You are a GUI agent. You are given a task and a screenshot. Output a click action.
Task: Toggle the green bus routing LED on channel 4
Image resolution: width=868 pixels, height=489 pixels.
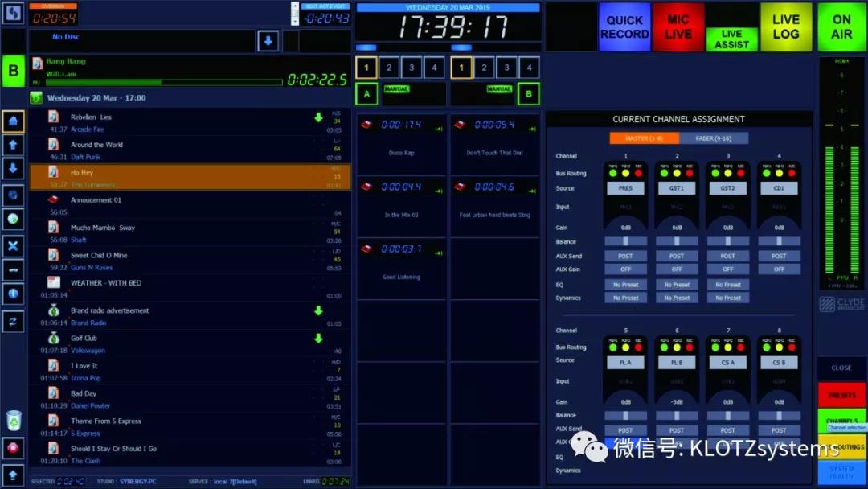[x=766, y=174]
